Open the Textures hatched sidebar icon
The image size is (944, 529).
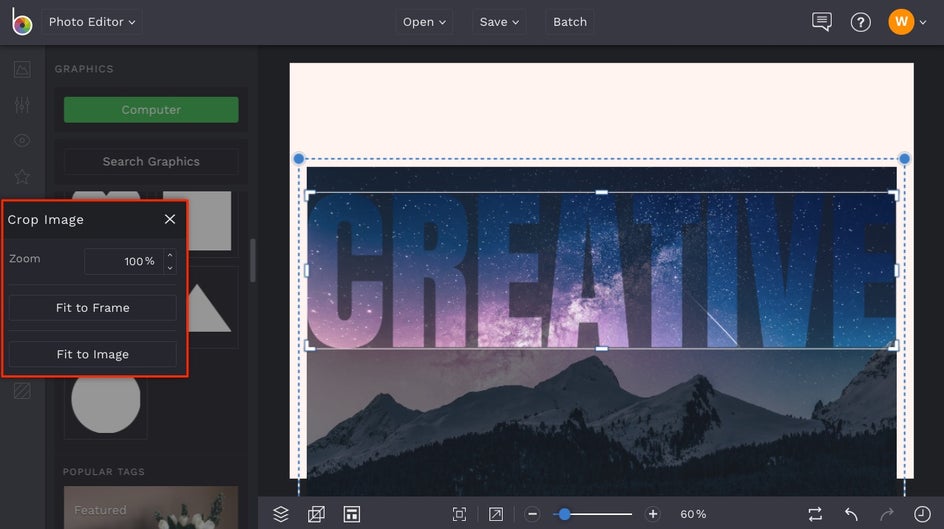[x=22, y=391]
